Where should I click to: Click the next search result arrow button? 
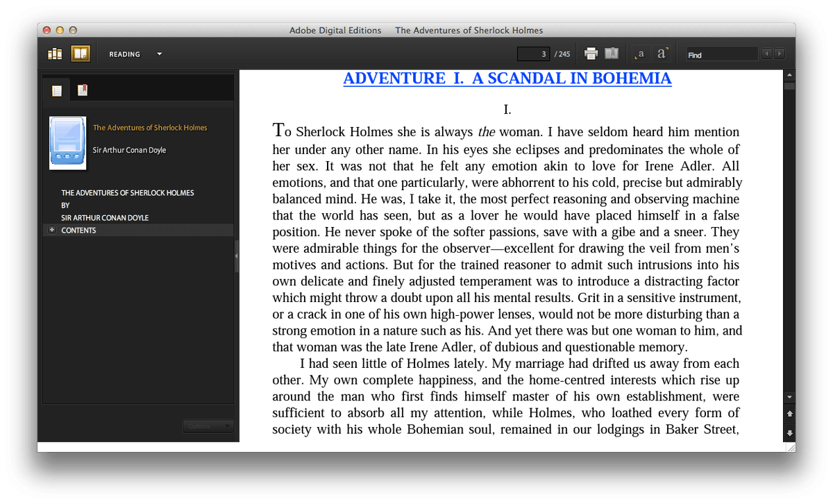[x=779, y=53]
